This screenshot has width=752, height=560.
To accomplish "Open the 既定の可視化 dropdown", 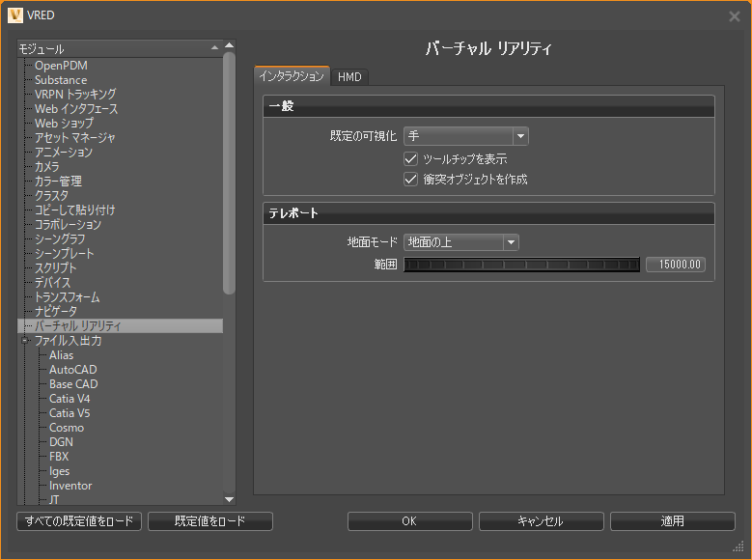I will pos(466,136).
